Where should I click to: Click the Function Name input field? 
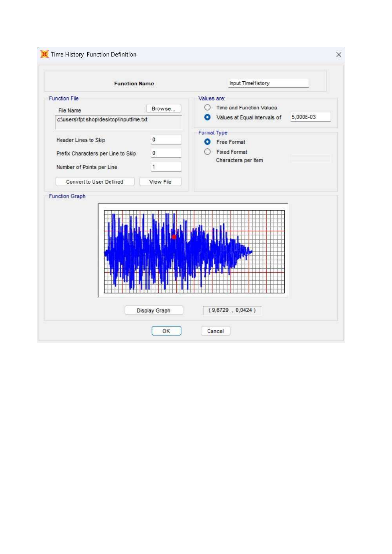268,83
